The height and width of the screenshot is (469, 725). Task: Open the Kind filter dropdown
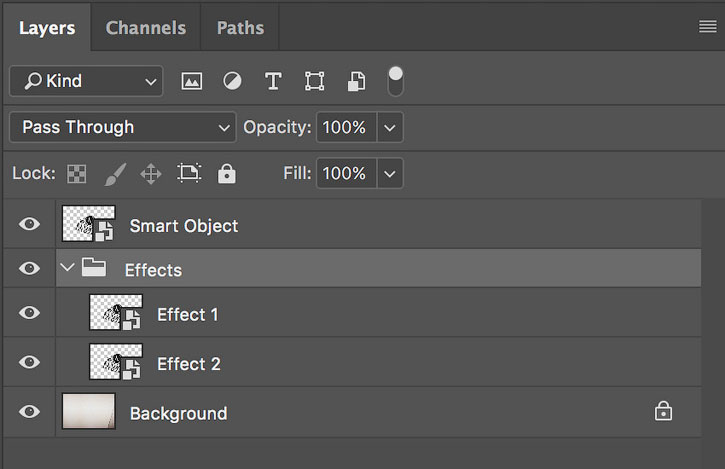point(86,81)
